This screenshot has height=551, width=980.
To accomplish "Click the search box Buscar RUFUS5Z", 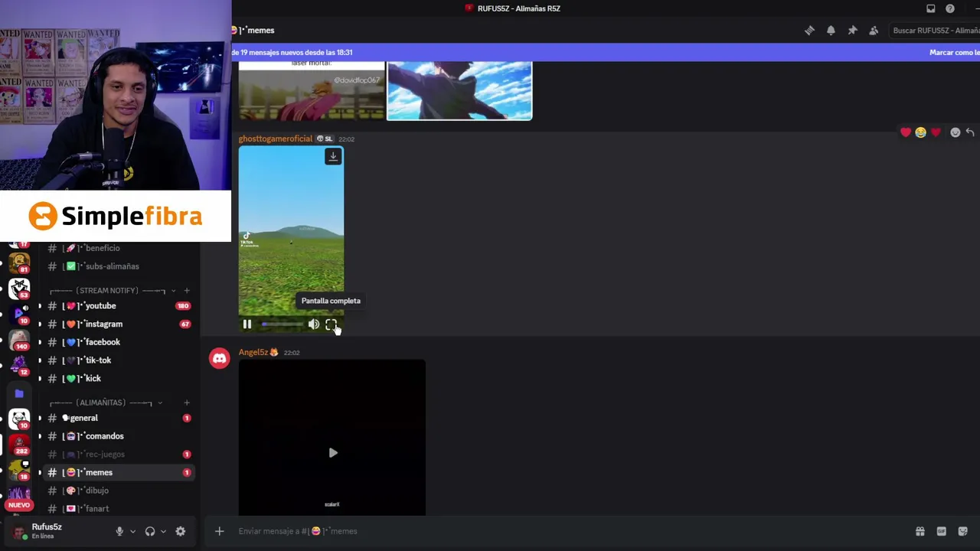I will click(934, 31).
